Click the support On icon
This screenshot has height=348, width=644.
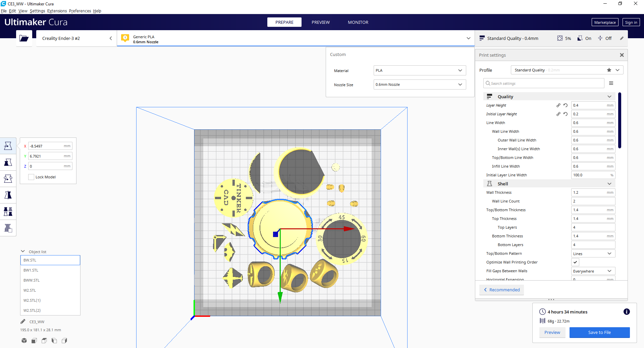580,38
